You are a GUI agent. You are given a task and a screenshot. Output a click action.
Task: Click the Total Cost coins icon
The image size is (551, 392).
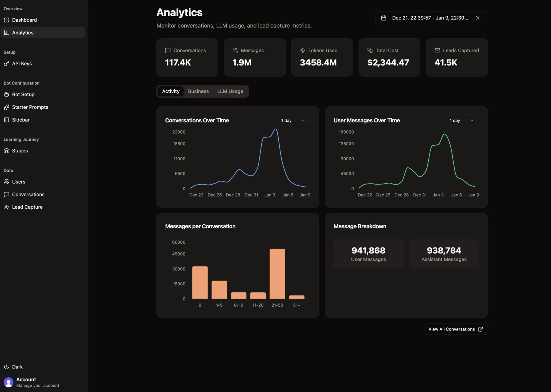pyautogui.click(x=370, y=50)
